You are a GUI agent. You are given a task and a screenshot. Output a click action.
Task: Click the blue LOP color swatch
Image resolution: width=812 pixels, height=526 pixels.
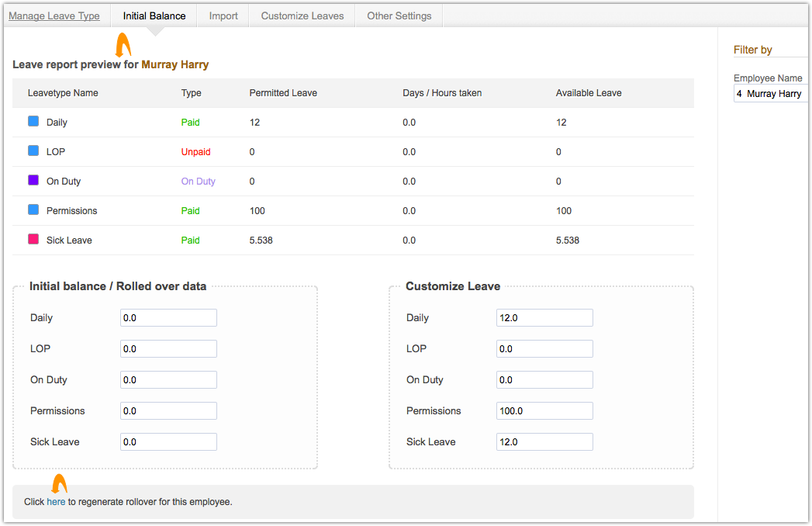point(33,151)
